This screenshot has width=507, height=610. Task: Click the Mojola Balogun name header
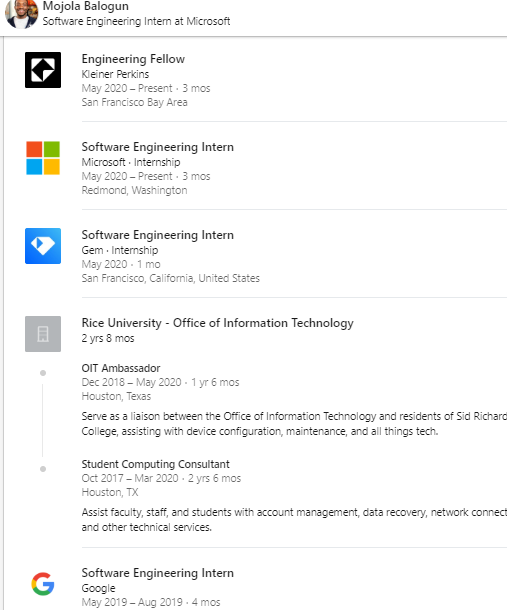point(85,6)
